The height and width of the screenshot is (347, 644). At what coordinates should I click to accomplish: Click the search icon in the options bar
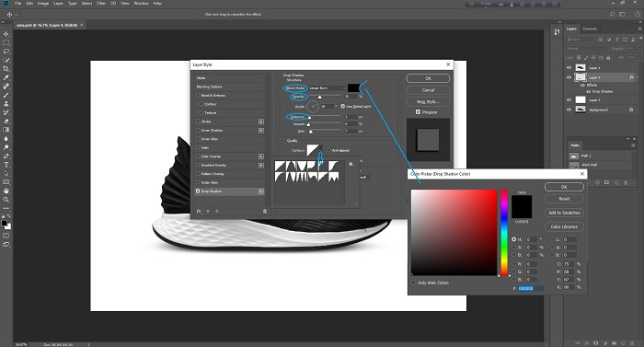pos(612,14)
